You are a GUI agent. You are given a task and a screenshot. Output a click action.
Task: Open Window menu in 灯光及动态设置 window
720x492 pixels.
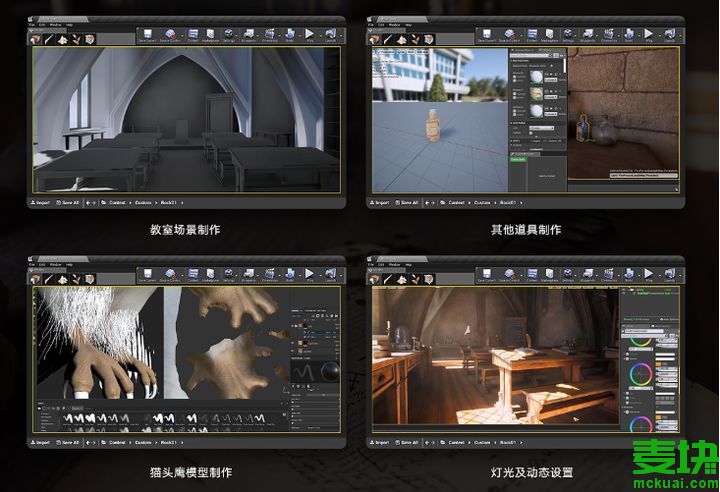394,265
